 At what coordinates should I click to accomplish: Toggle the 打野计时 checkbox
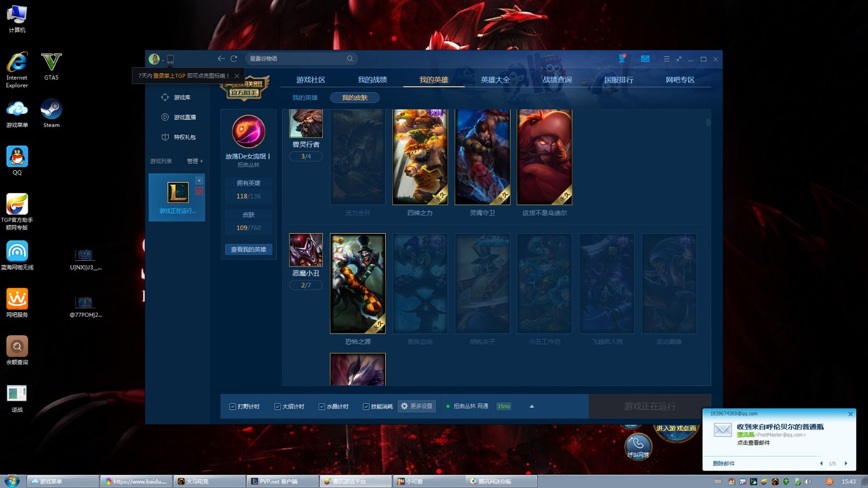pos(233,407)
